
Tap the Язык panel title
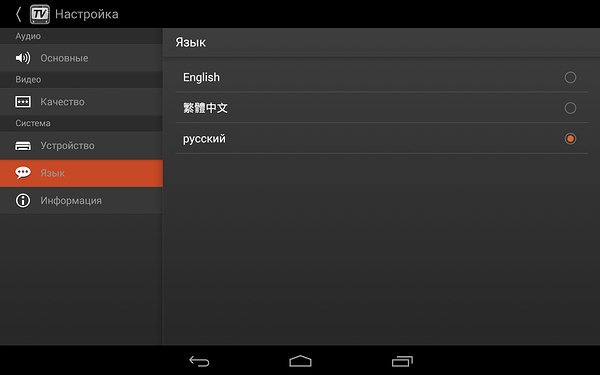pos(191,42)
